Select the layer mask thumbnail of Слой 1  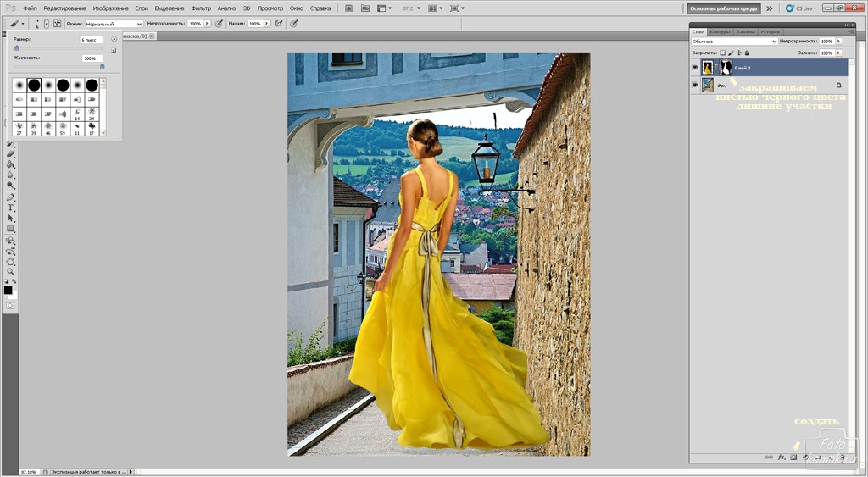[726, 68]
